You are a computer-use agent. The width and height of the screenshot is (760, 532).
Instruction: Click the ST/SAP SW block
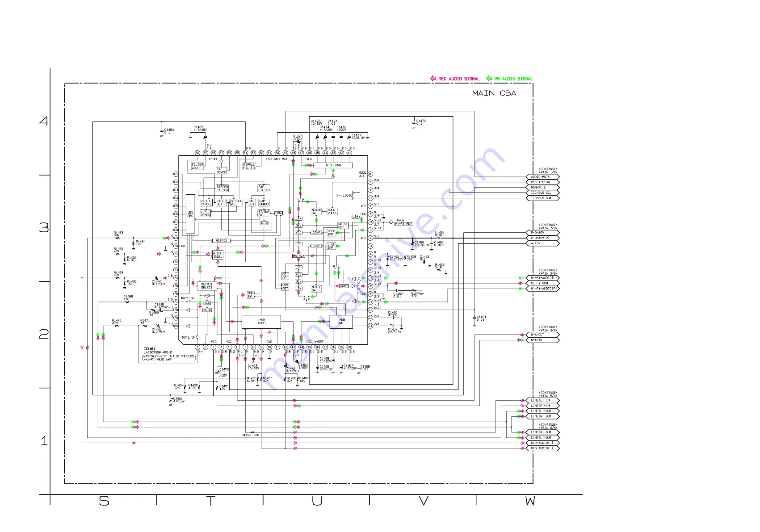(264, 214)
